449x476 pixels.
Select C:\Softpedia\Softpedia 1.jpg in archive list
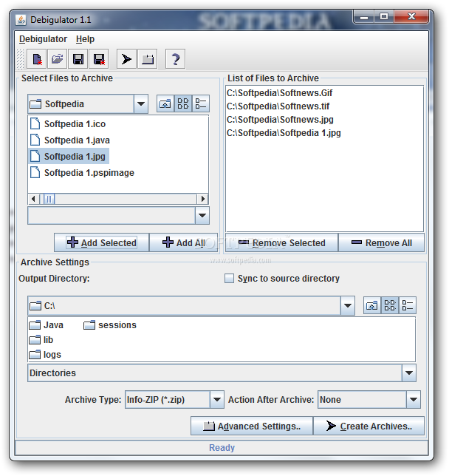click(x=284, y=133)
